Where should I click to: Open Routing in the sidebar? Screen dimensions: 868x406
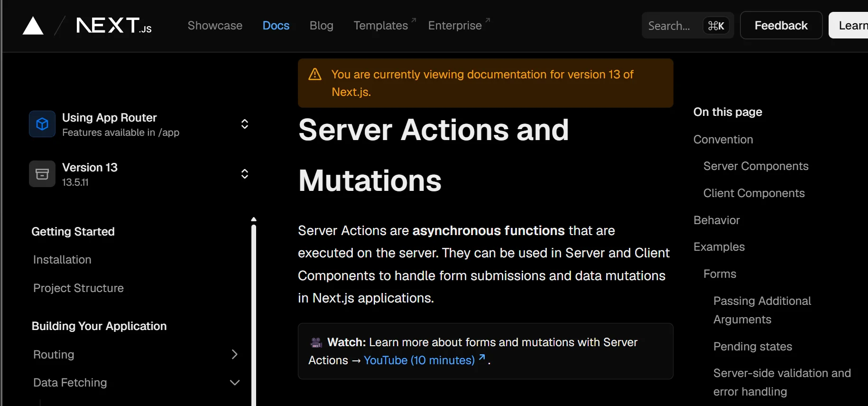click(54, 354)
